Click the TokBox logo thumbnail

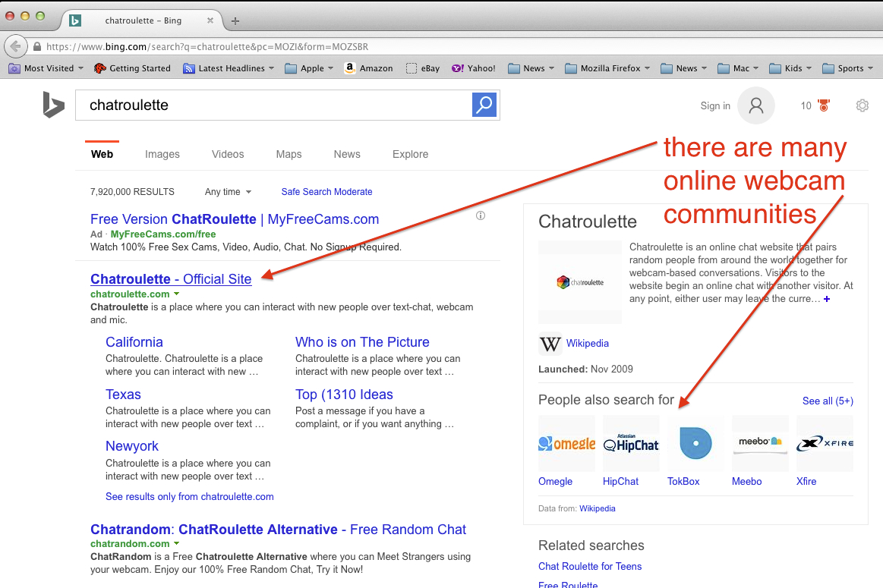[695, 443]
